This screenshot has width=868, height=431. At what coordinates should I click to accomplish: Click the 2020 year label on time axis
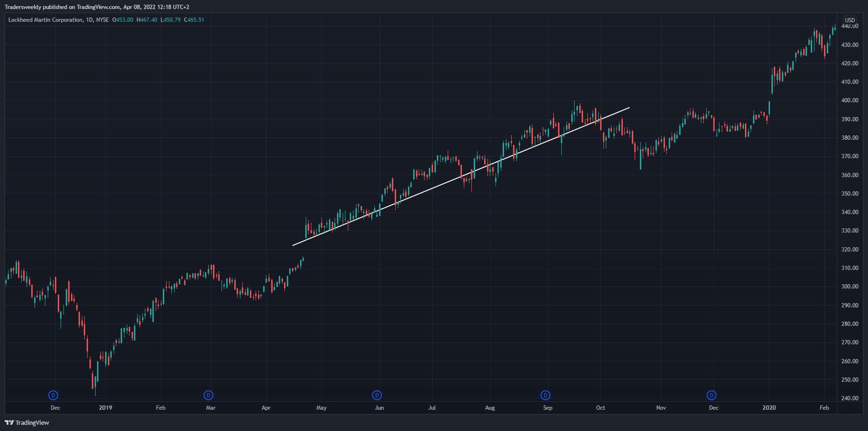tap(769, 408)
